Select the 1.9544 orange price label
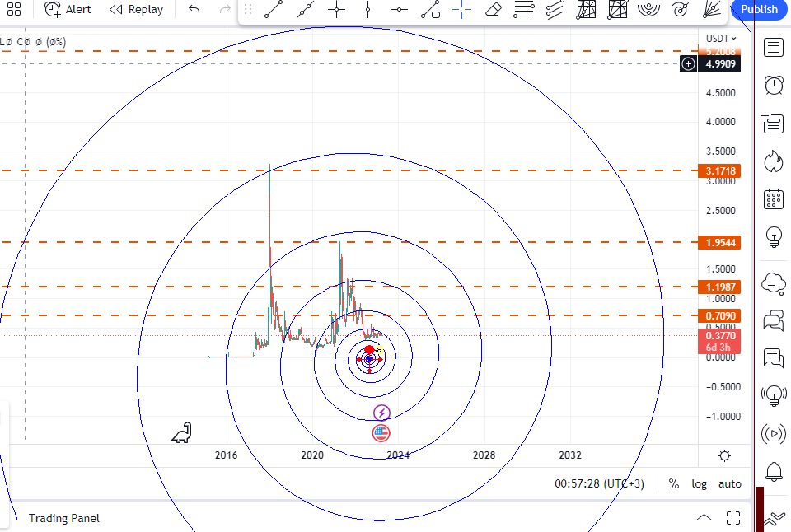This screenshot has height=532, width=791. point(719,243)
